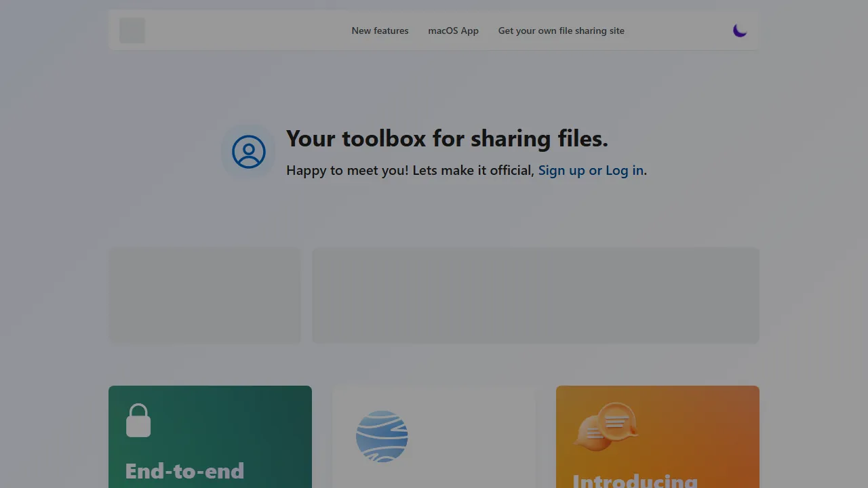Click the Sign up link
The width and height of the screenshot is (868, 488).
point(561,170)
